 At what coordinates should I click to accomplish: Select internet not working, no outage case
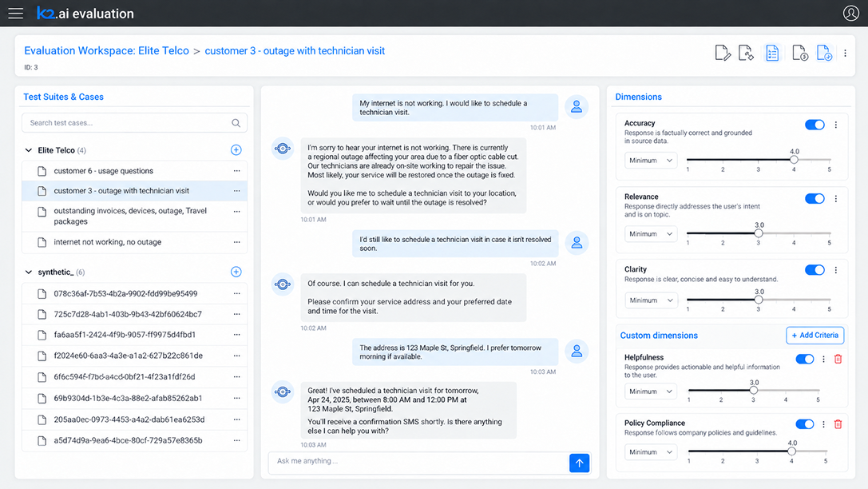134,242
